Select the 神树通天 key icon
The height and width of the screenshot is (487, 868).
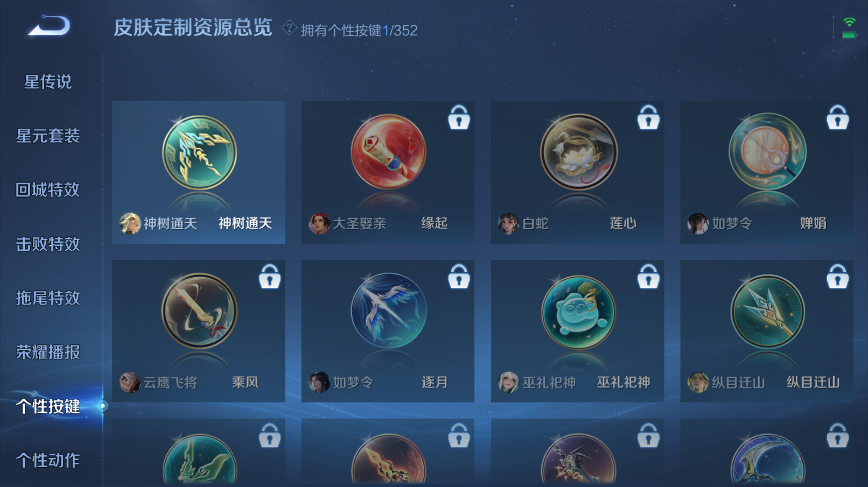click(199, 152)
